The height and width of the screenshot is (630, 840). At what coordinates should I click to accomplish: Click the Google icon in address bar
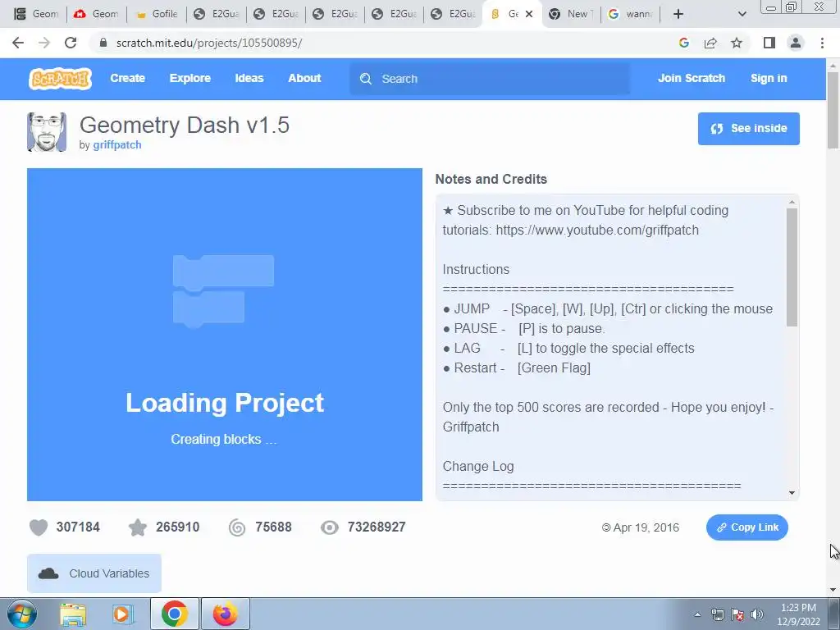point(683,43)
